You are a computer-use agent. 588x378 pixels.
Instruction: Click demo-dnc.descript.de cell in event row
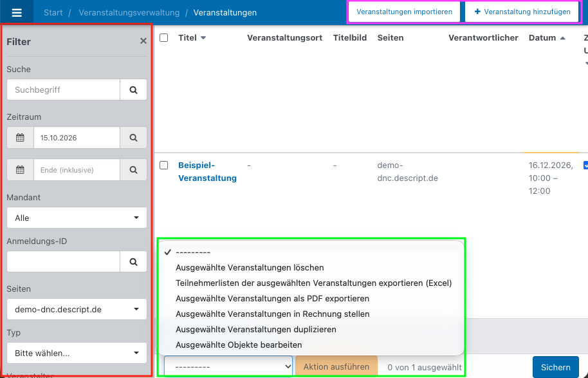(408, 171)
